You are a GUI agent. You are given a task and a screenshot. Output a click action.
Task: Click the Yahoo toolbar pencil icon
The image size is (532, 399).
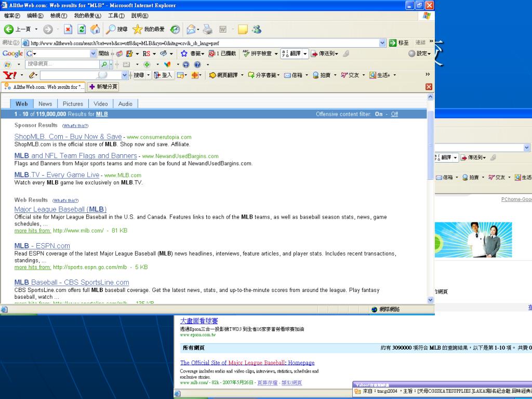pyautogui.click(x=32, y=75)
